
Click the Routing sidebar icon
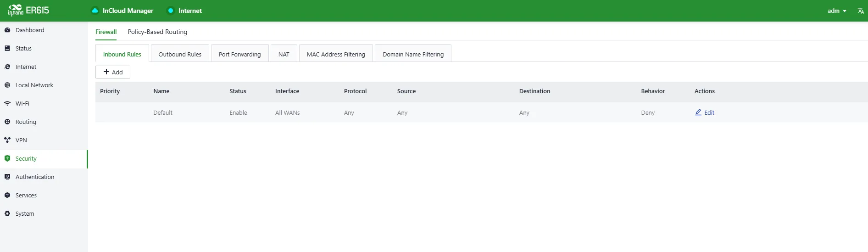[7, 122]
